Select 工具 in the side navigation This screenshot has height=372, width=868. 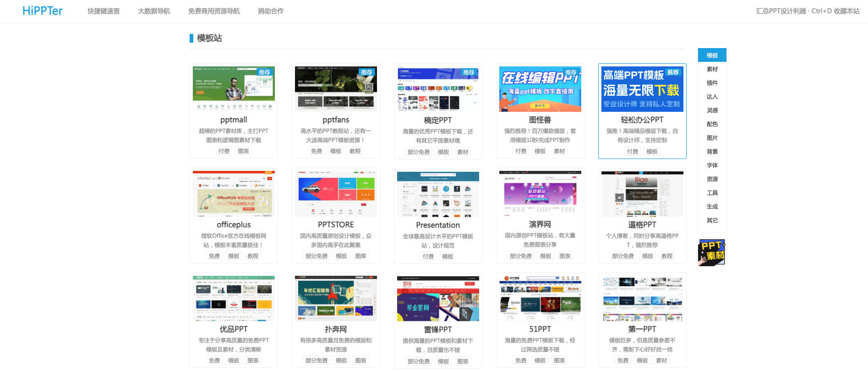pyautogui.click(x=712, y=193)
